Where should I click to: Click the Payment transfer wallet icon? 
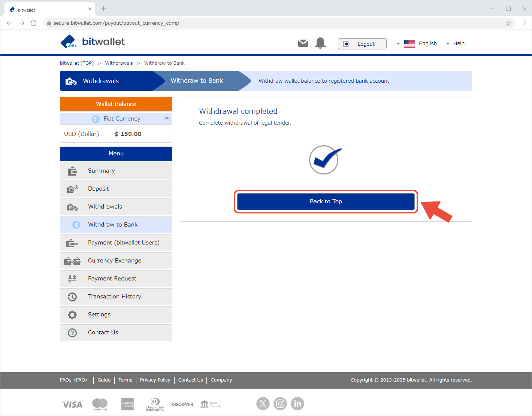(72, 243)
